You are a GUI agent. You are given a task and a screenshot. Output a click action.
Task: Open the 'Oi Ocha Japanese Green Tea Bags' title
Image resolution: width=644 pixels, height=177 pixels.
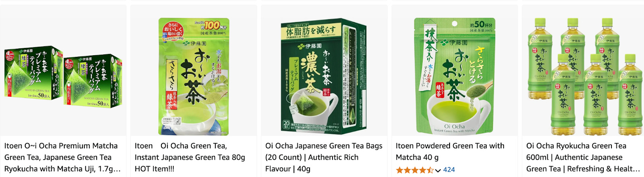pyautogui.click(x=324, y=146)
